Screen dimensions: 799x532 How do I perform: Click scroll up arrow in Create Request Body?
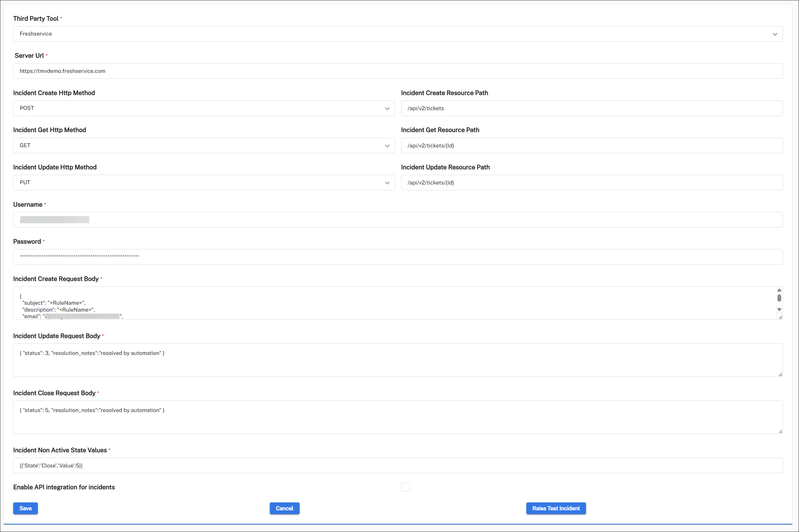pos(779,290)
